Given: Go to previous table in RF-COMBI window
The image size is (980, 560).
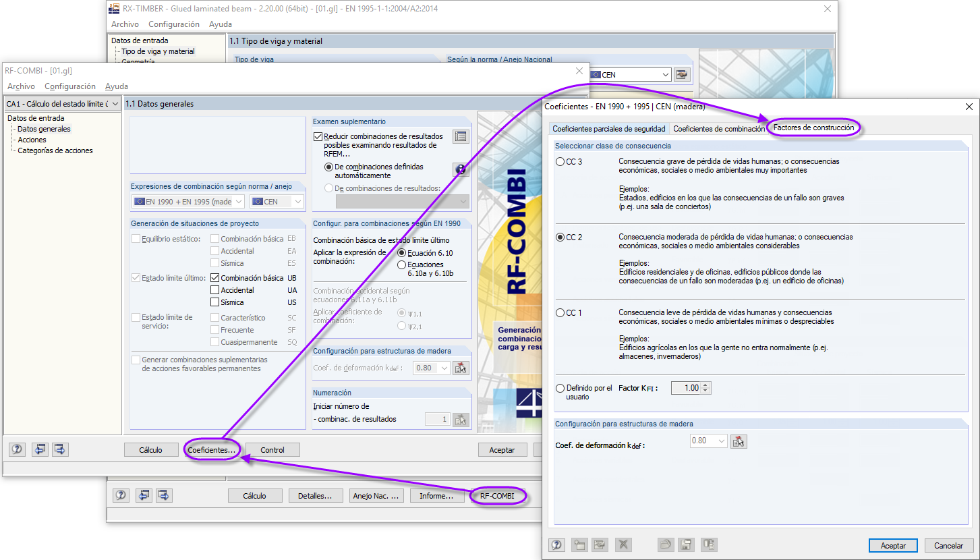Looking at the screenshot, I should 40,449.
